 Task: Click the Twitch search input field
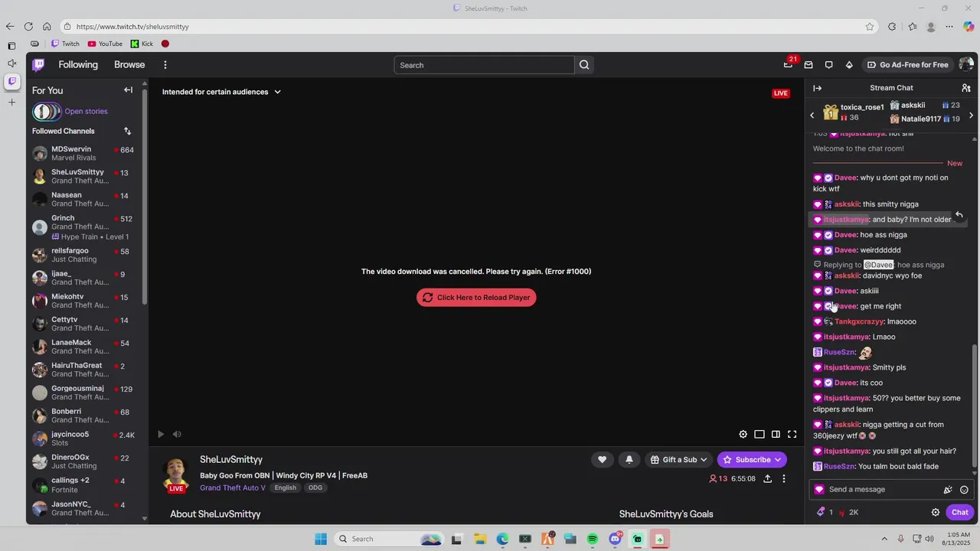point(484,65)
